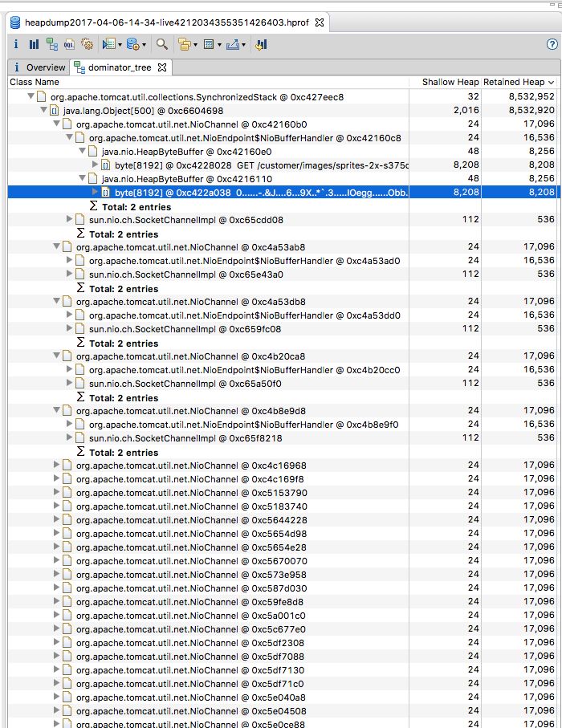Open Help question mark icon
The image size is (562, 728).
[552, 44]
